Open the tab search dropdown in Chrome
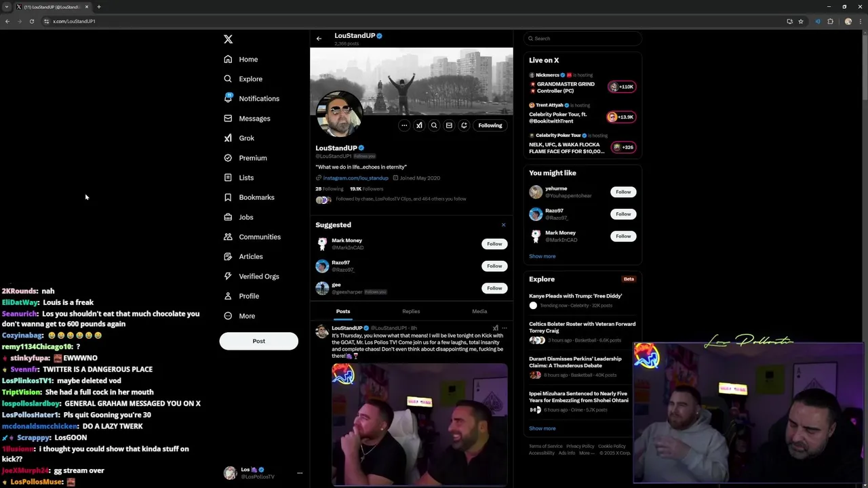The height and width of the screenshot is (488, 868). [7, 7]
